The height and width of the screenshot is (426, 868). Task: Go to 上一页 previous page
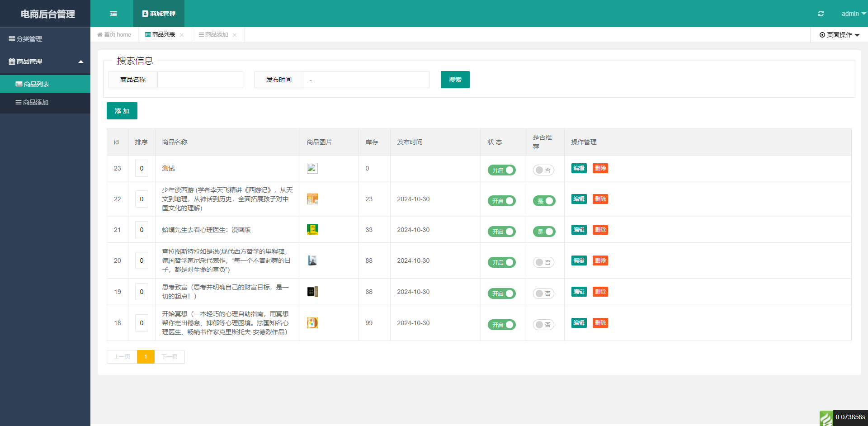tap(122, 357)
